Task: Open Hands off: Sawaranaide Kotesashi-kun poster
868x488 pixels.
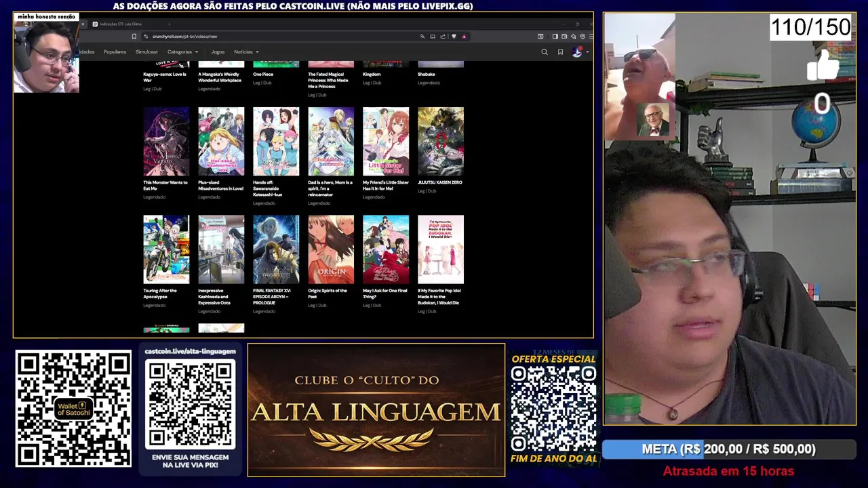Action: 276,142
